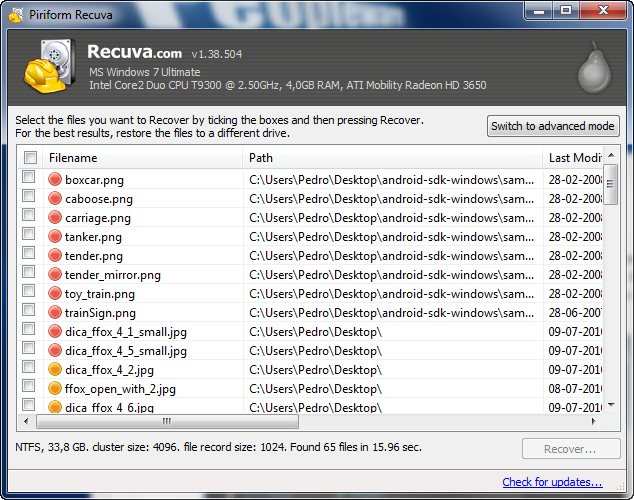Click the orange status icon beside dica_ffox_4_6.jpg

[55, 406]
